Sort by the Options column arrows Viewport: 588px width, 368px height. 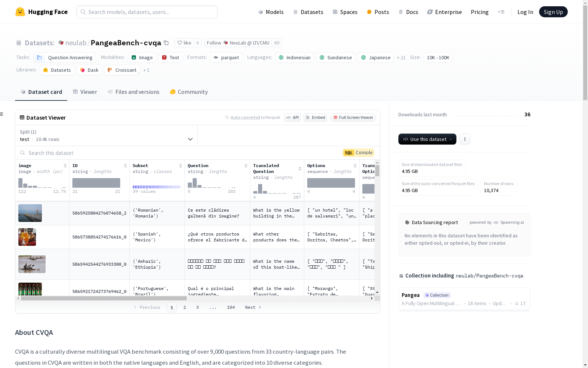tap(355, 166)
